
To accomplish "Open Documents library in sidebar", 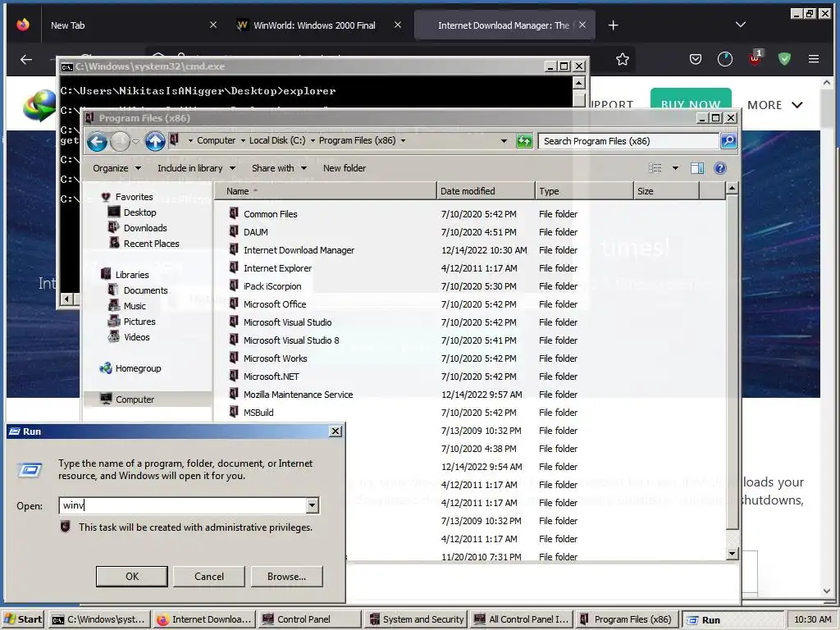I will click(x=145, y=290).
